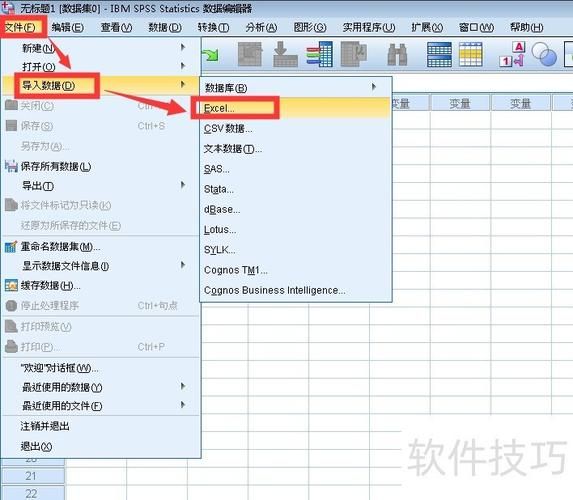Click the SPSS application icon in title bar
573x500 pixels.
[8, 7]
